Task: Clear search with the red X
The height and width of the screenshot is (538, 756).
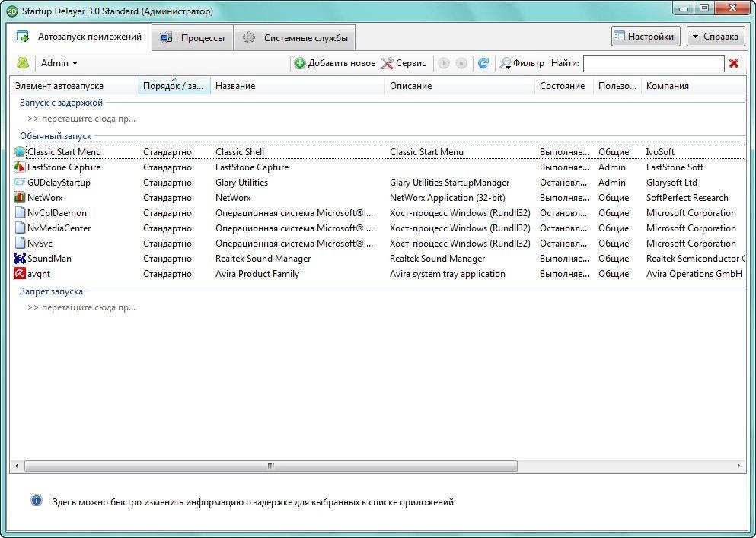Action: [x=734, y=63]
